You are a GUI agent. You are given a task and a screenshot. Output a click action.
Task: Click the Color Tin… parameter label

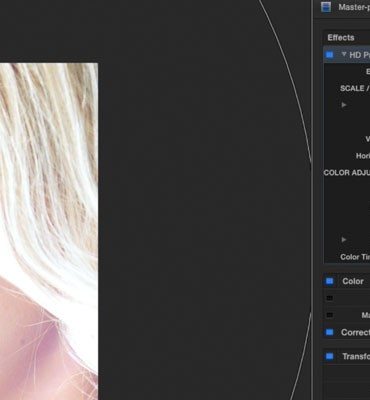pyautogui.click(x=355, y=257)
